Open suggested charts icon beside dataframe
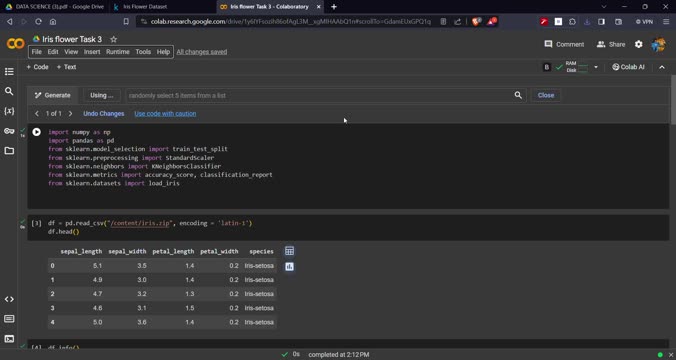 click(x=289, y=267)
